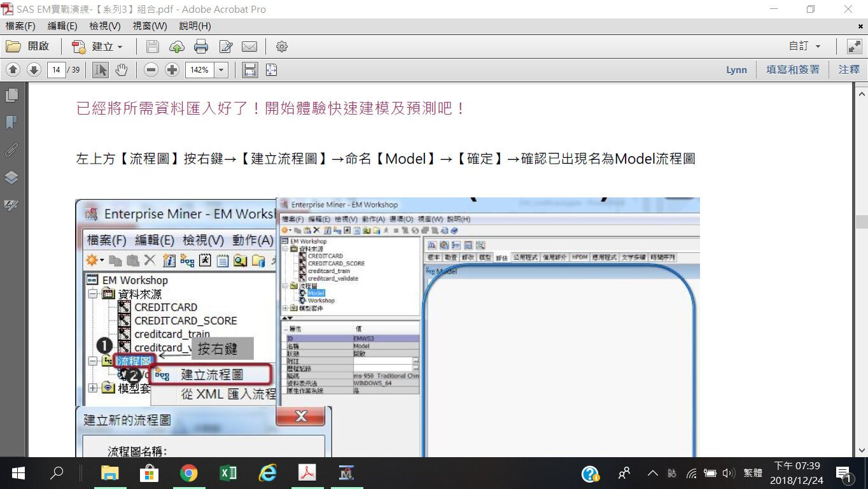Open the attachments paperclip panel

pyautogui.click(x=11, y=150)
